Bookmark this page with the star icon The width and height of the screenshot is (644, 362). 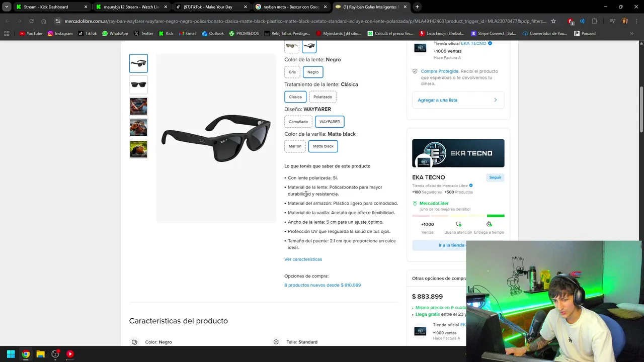point(553,21)
